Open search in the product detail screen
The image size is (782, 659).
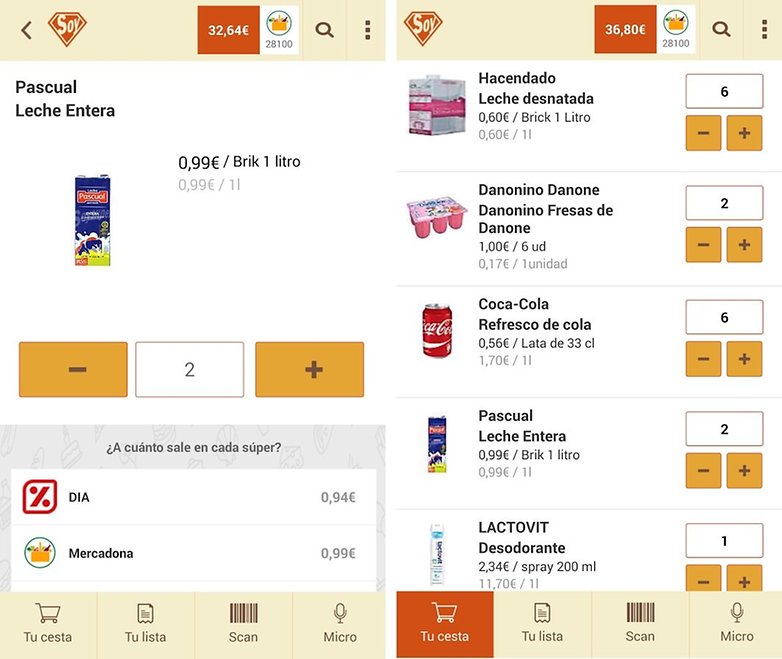(x=325, y=30)
